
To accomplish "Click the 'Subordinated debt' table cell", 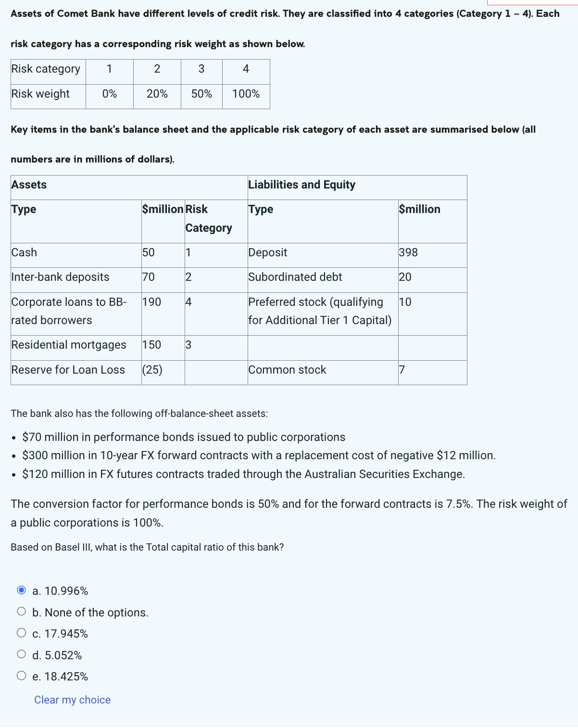I will (x=323, y=280).
